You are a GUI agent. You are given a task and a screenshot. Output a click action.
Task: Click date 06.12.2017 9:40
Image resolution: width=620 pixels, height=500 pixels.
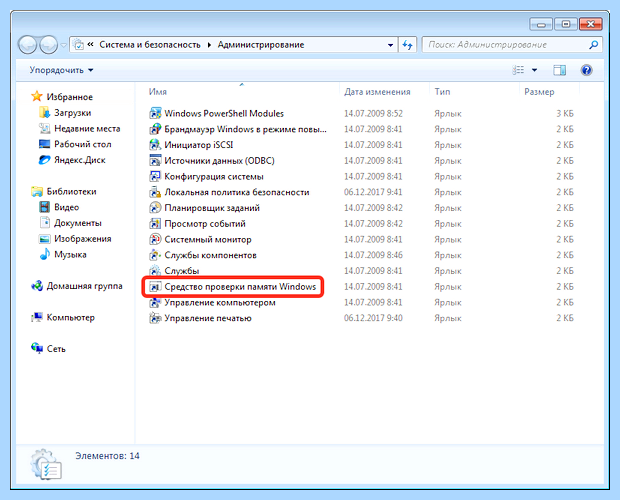tap(373, 318)
